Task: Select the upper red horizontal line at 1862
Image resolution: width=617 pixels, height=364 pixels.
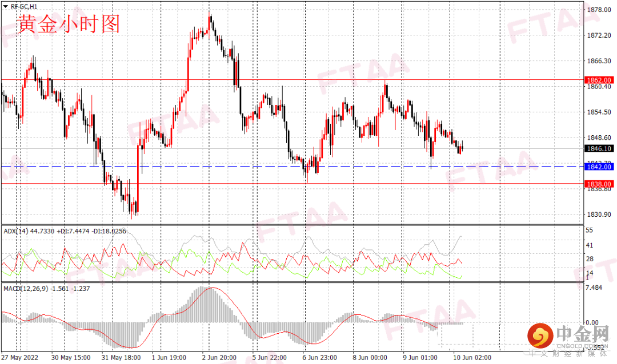Action: tap(292, 80)
